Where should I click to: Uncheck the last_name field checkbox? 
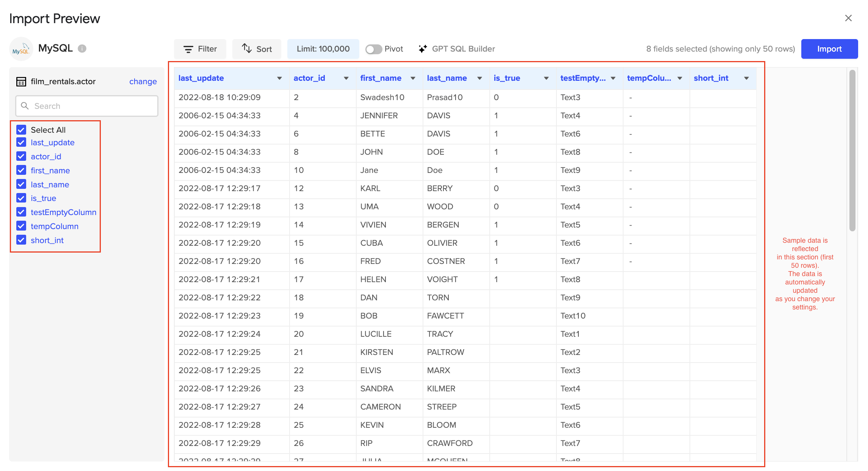tap(21, 184)
